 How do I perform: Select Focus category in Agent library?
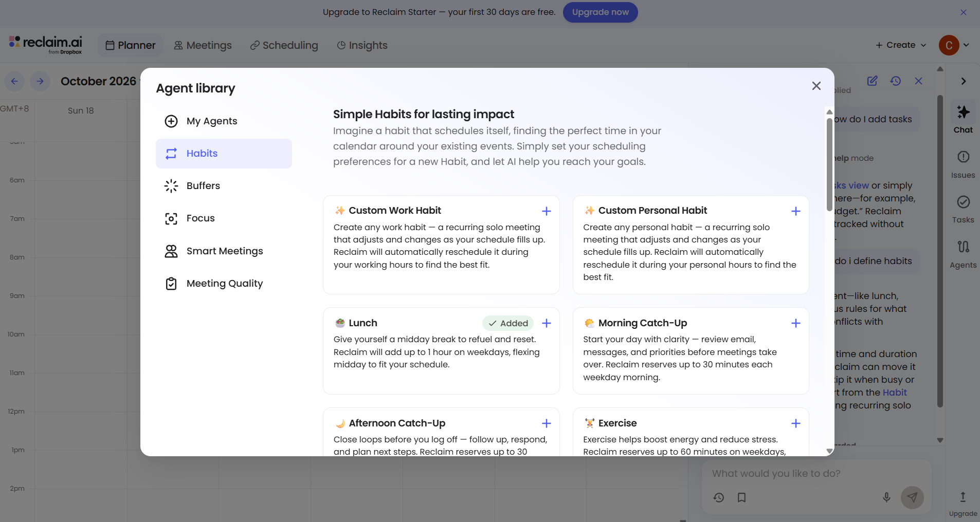(x=224, y=218)
